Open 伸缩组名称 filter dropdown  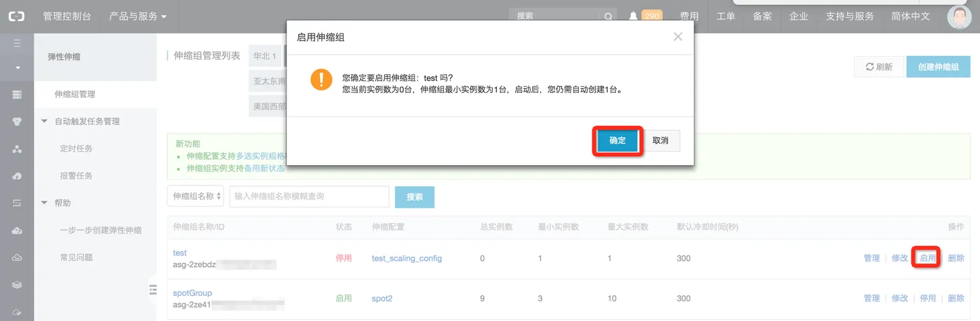196,197
